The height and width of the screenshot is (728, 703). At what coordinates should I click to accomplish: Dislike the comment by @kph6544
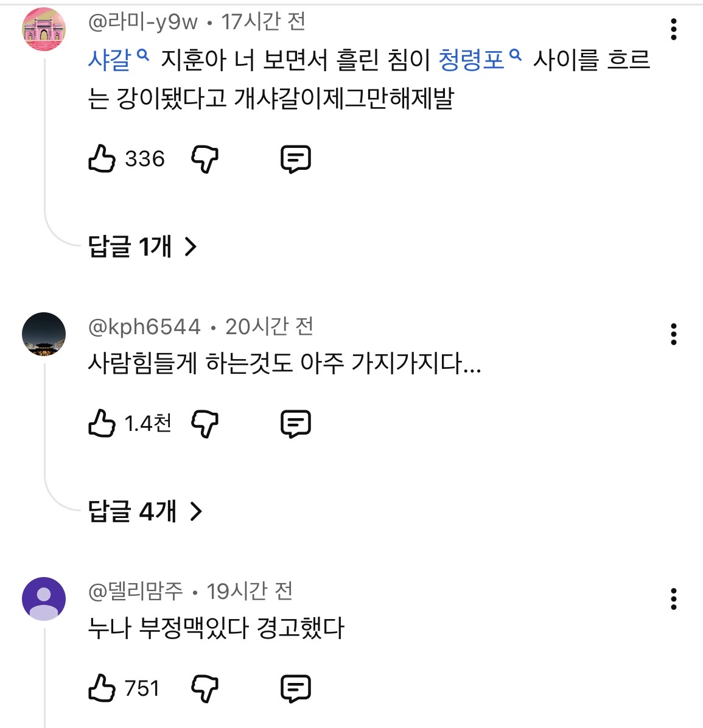click(205, 424)
